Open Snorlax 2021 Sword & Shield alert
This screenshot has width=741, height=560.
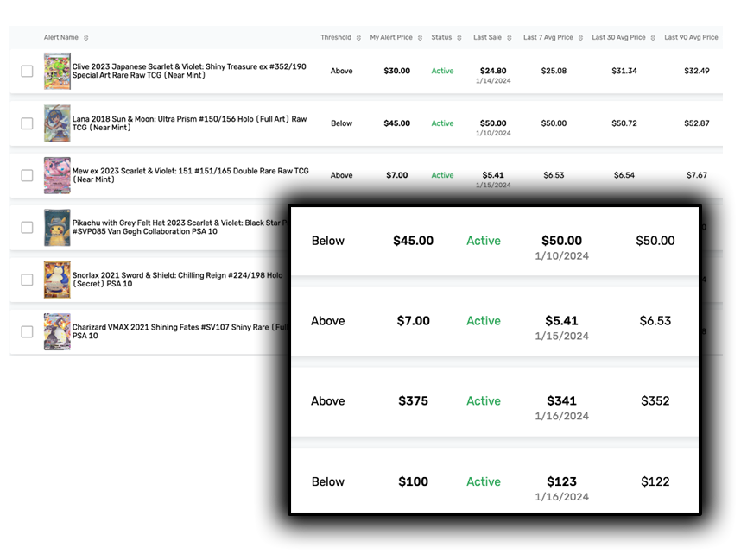click(178, 280)
